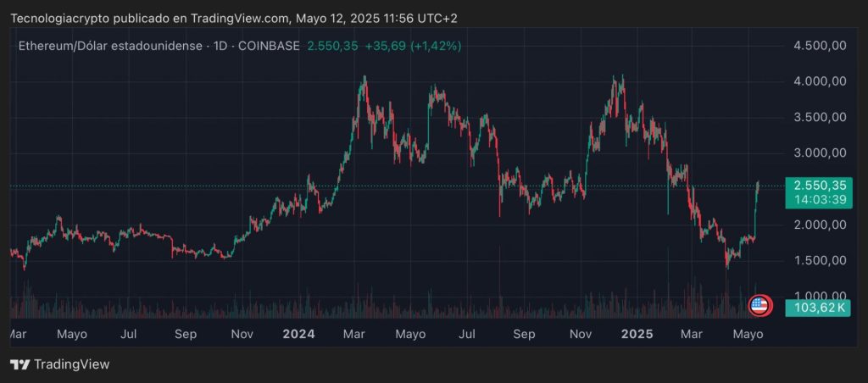Select the 2024 year marker on time axis

[x=299, y=334]
